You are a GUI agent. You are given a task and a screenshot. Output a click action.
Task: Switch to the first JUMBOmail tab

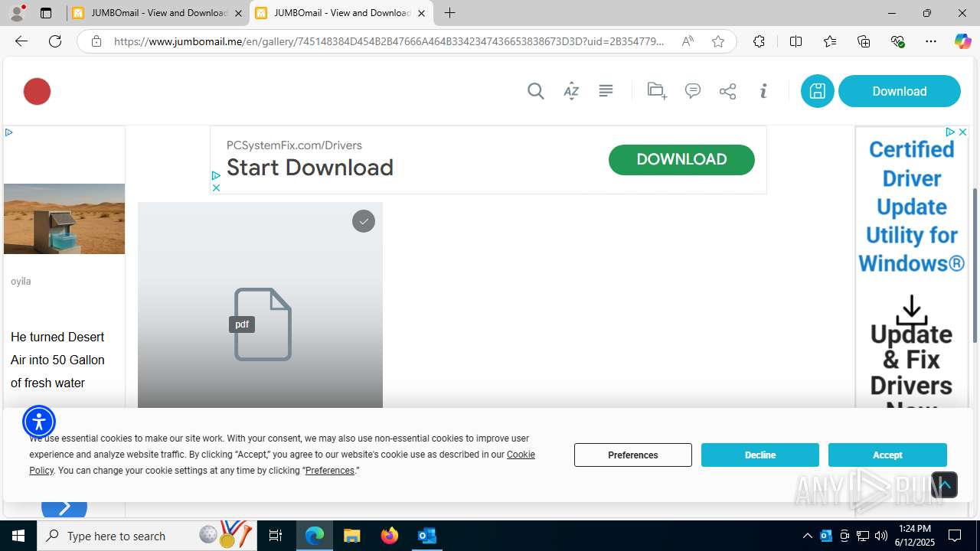click(x=158, y=13)
